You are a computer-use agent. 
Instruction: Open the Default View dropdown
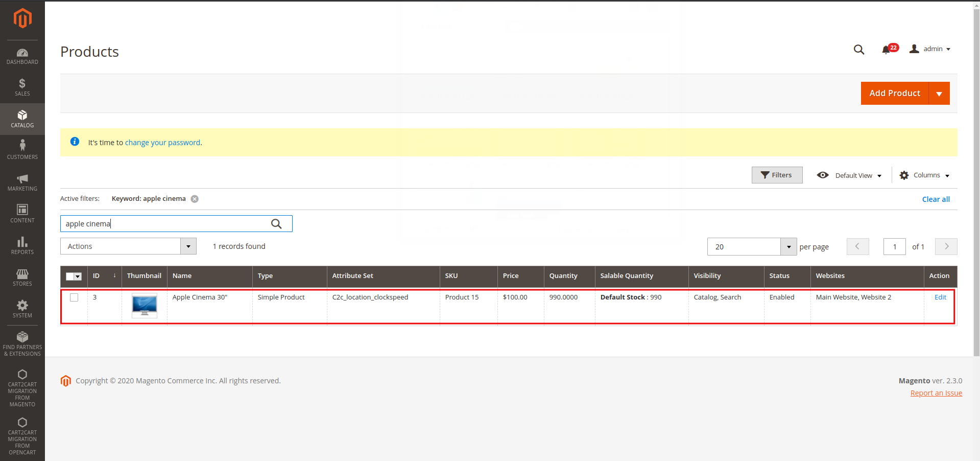pyautogui.click(x=858, y=175)
